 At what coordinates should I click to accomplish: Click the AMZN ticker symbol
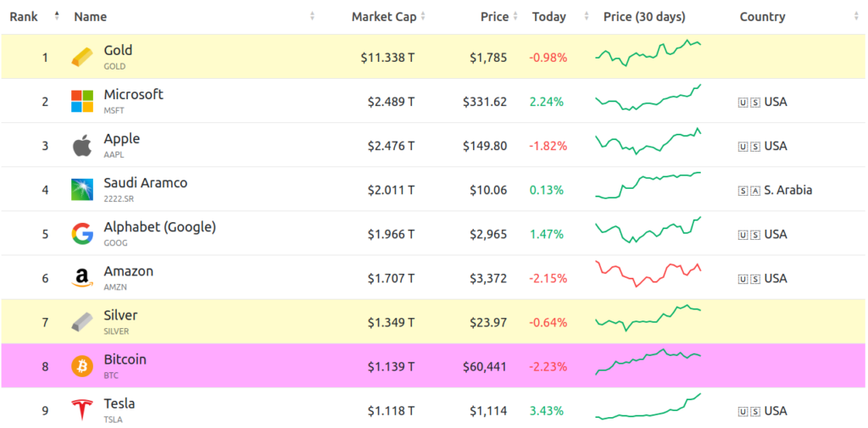114,286
